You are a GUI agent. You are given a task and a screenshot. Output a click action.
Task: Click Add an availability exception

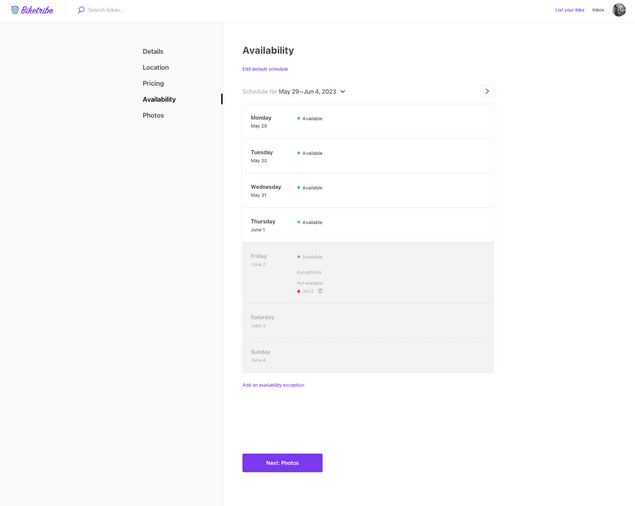click(273, 385)
